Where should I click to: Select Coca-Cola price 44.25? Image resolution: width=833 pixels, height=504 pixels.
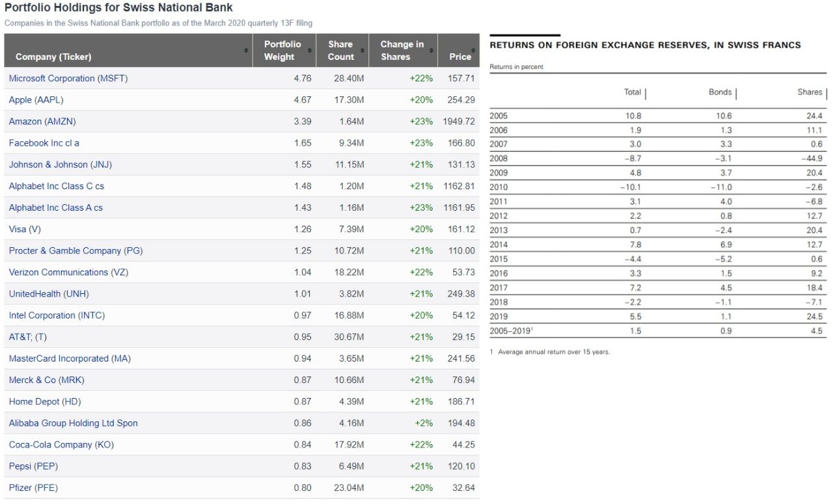click(463, 444)
